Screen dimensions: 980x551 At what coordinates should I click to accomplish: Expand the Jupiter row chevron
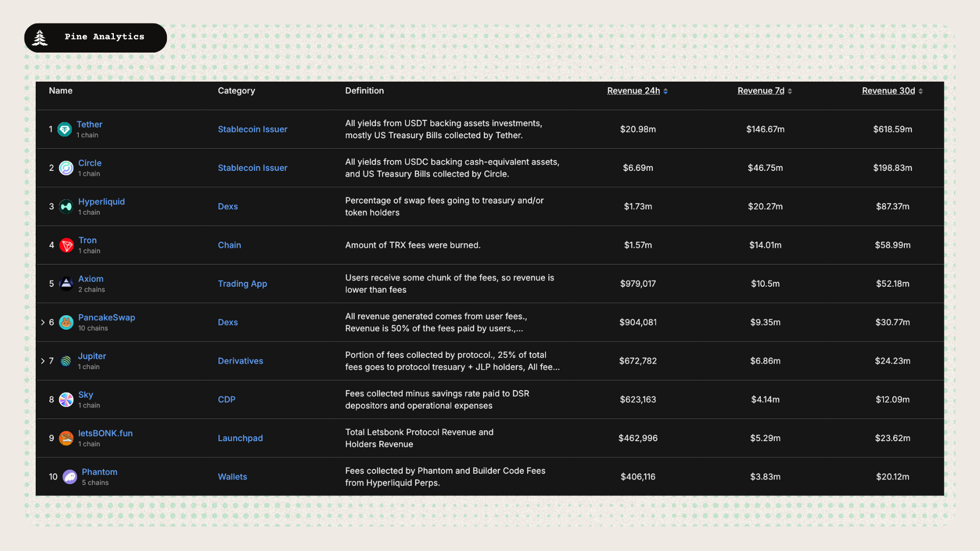coord(43,361)
